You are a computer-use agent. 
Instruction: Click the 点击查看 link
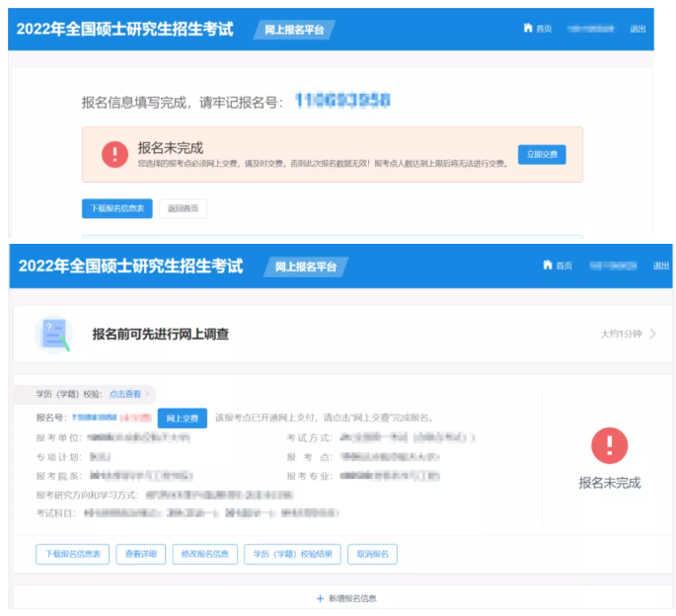pyautogui.click(x=125, y=394)
